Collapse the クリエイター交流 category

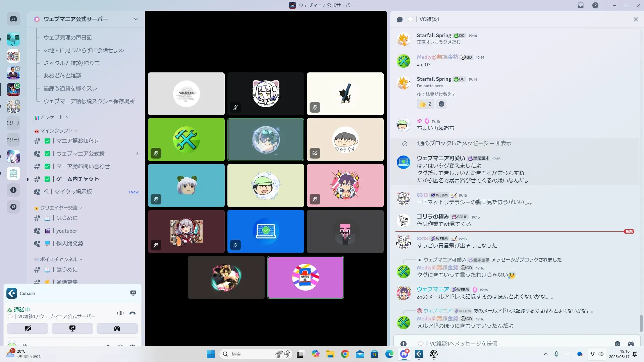[59, 208]
